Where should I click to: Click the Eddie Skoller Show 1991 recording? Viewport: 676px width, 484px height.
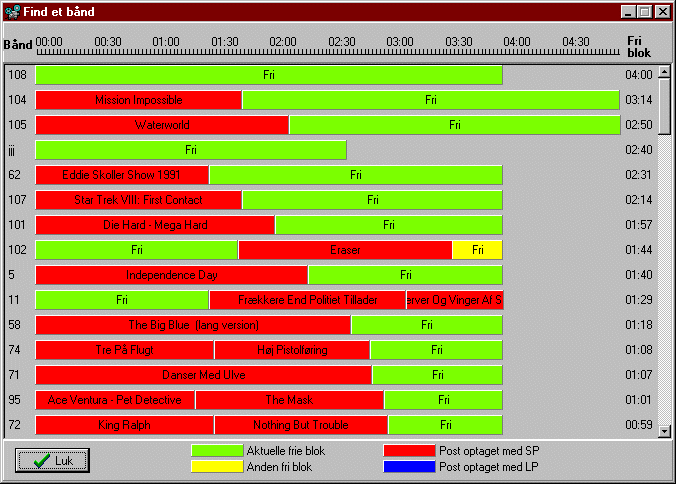[122, 175]
